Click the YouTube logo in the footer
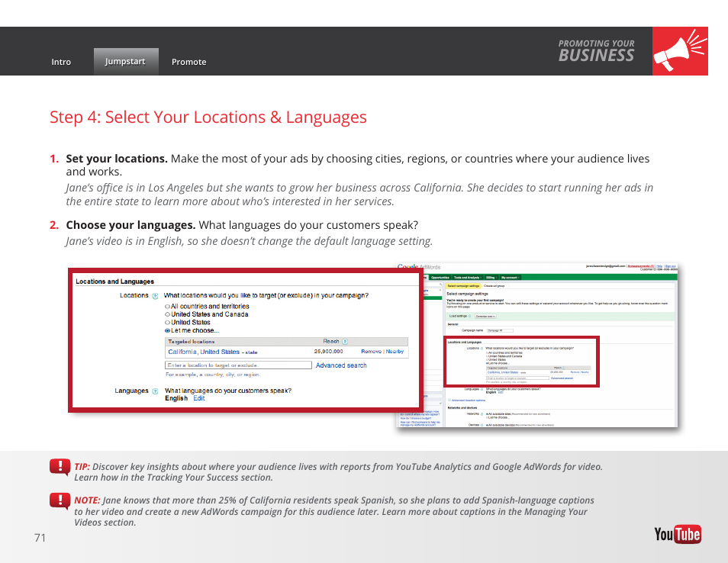Screen dimensions: 728x563 tap(678, 535)
